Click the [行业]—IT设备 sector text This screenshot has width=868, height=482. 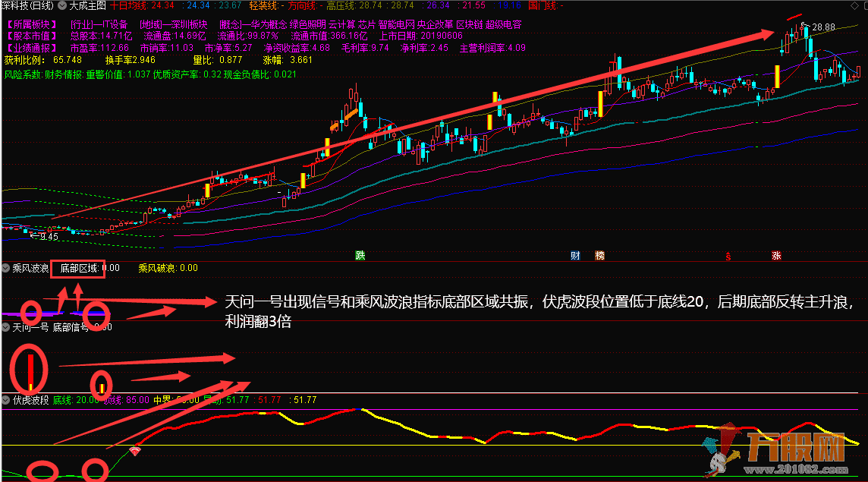pos(99,24)
